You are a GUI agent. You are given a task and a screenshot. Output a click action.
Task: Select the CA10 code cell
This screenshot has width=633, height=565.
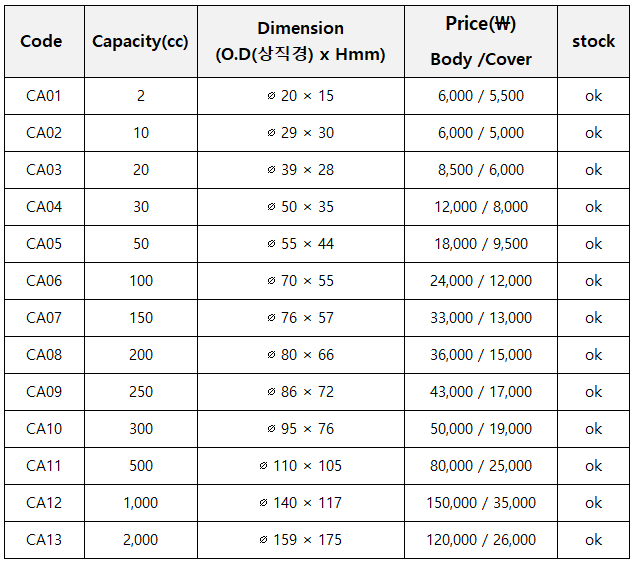pyautogui.click(x=44, y=429)
